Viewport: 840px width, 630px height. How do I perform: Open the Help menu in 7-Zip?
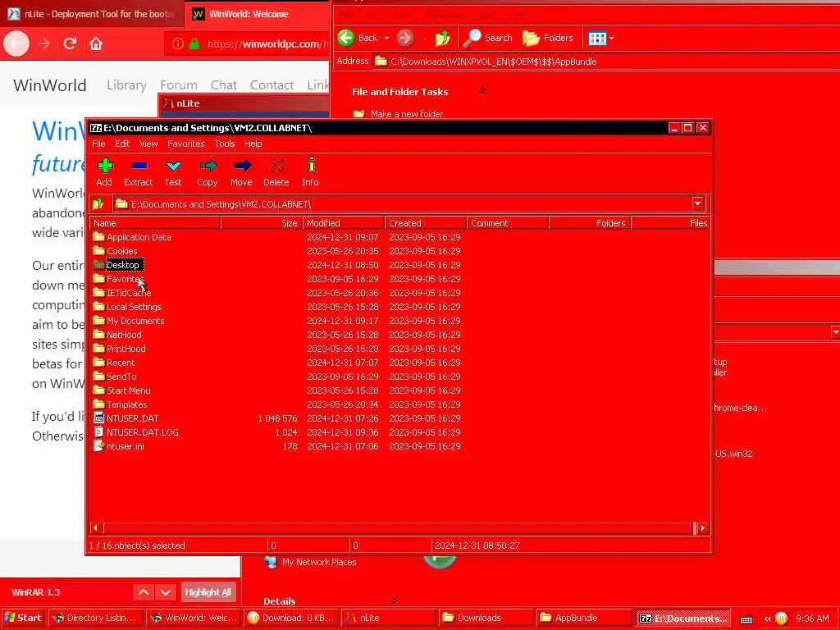253,144
